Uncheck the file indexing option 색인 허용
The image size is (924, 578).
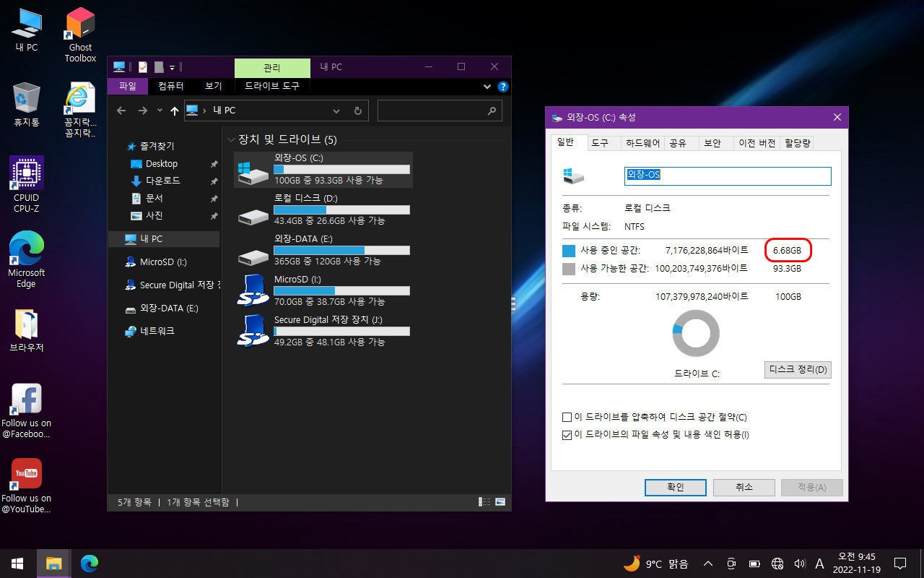point(567,435)
